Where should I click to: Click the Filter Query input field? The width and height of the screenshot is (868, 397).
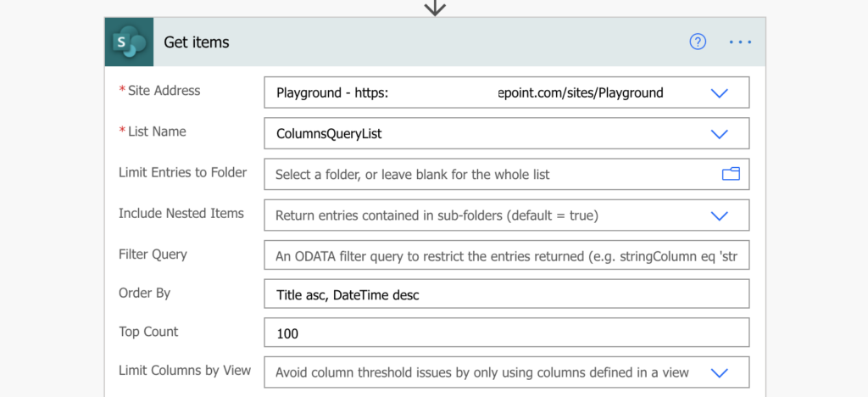[x=507, y=254]
